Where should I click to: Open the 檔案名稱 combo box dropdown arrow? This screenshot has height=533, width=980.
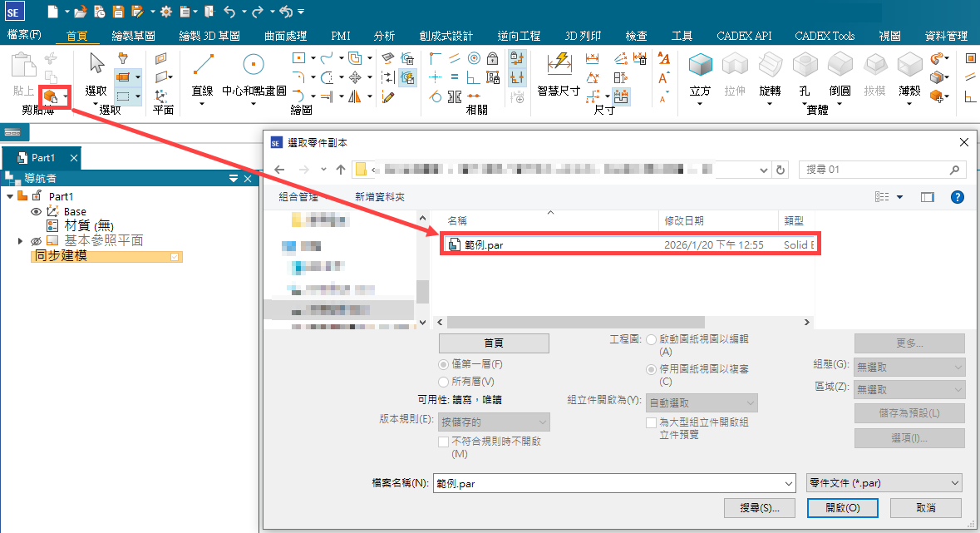[788, 483]
